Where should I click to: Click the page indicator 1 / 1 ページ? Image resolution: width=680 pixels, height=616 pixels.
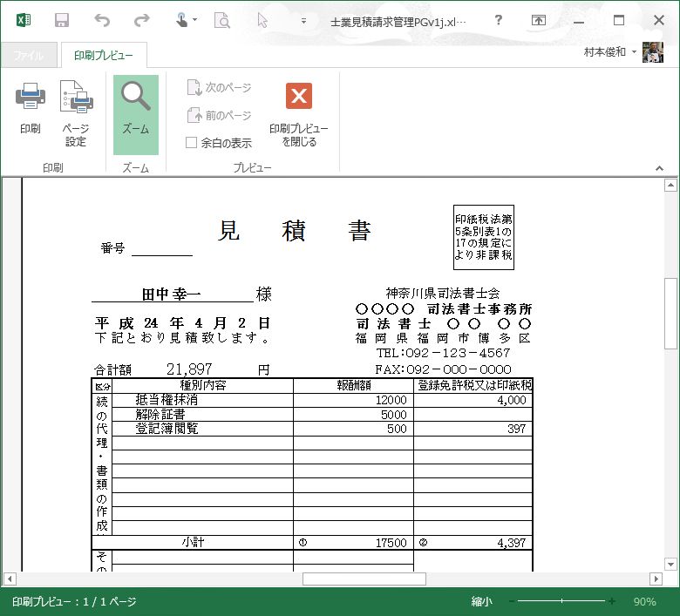(110, 601)
